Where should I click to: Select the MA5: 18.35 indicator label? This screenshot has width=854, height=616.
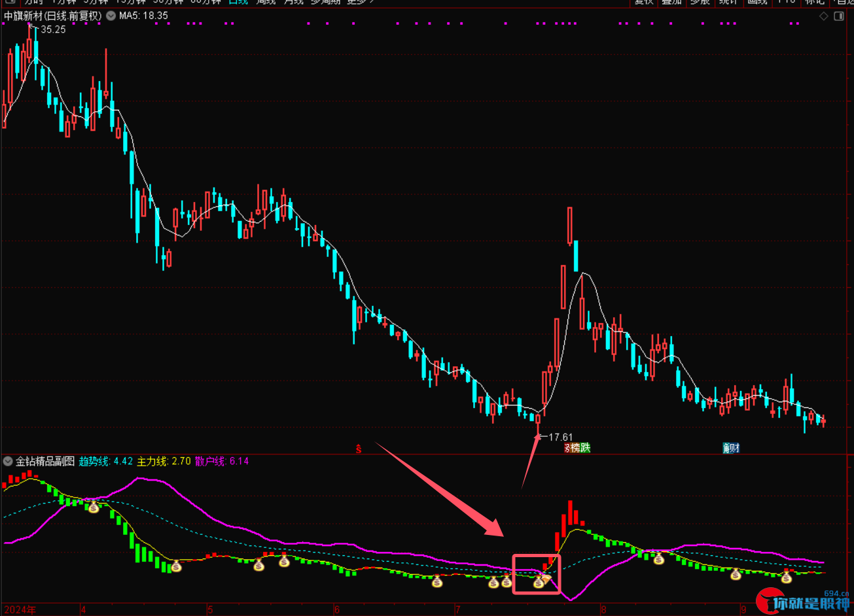click(x=143, y=16)
